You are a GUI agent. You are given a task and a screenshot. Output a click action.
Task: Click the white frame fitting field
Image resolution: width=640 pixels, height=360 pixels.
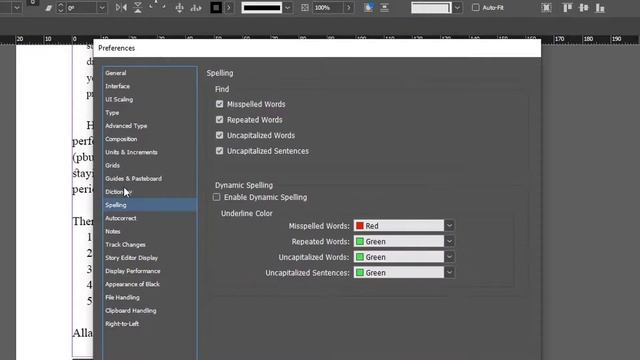click(x=431, y=7)
